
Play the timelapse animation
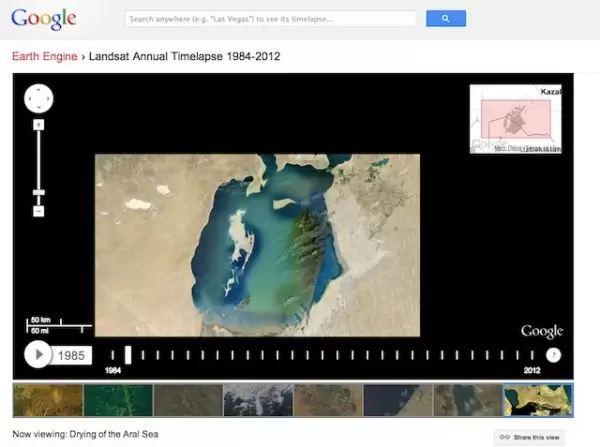point(37,354)
